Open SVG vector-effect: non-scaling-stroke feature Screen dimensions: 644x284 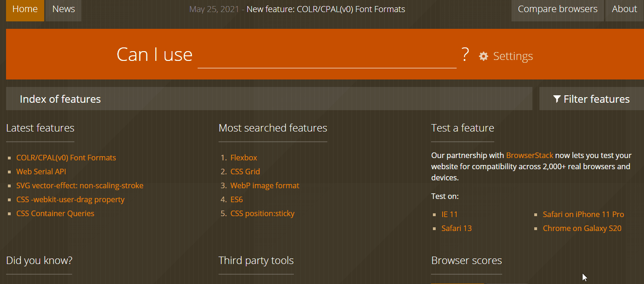click(80, 185)
